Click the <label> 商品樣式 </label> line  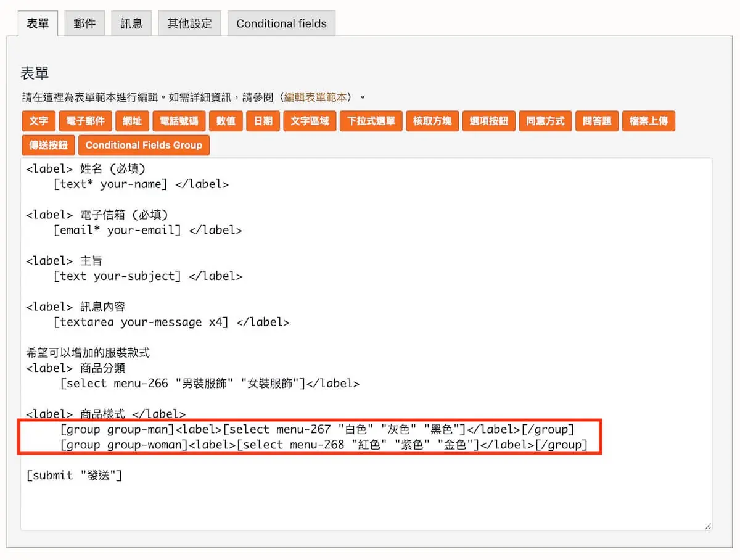pyautogui.click(x=105, y=414)
